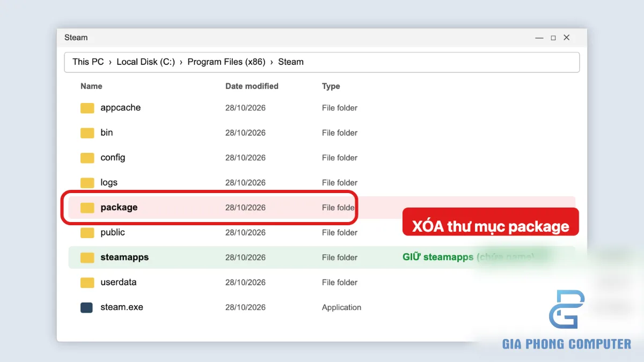Click the File folder type of logs
644x362 pixels.
tap(340, 183)
